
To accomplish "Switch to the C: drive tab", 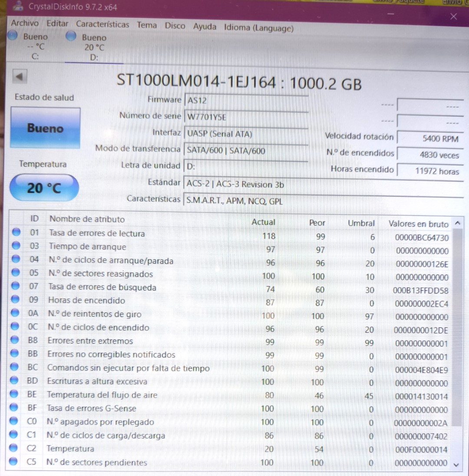I will click(35, 46).
